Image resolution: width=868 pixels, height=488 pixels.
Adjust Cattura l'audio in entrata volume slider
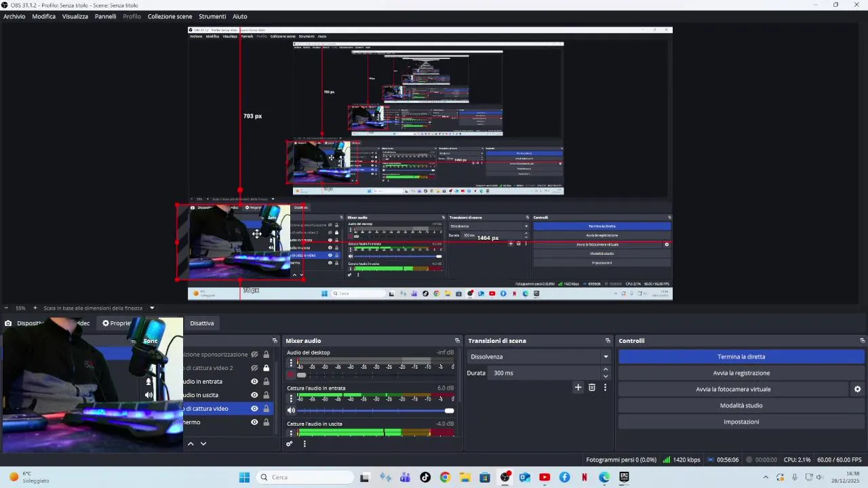click(x=449, y=410)
